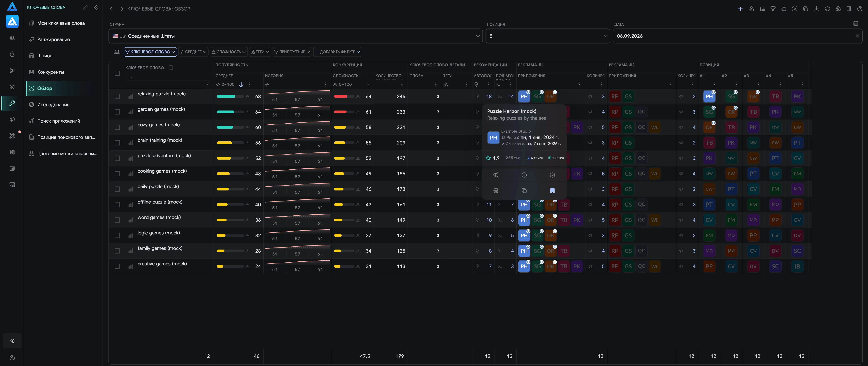Click the copy icon in Puzzle Harbor popup
The image size is (868, 366).
[524, 191]
